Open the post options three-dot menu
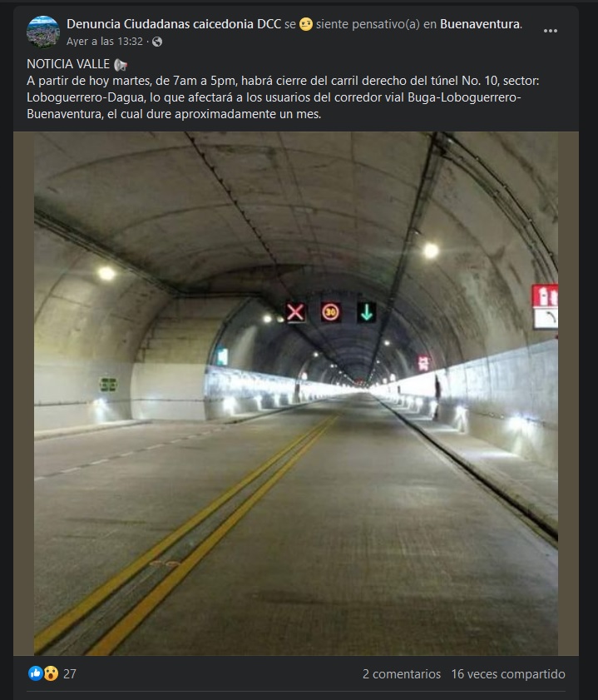The height and width of the screenshot is (700, 598). point(551,31)
